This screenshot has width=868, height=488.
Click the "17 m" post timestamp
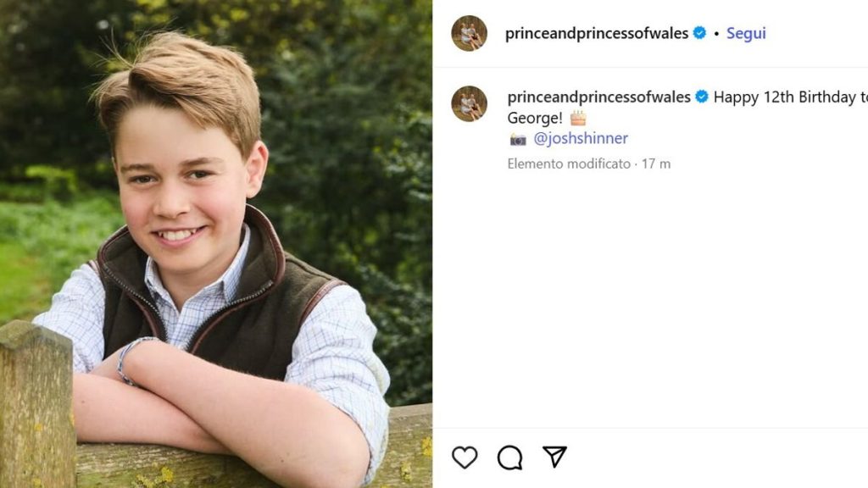coord(656,164)
